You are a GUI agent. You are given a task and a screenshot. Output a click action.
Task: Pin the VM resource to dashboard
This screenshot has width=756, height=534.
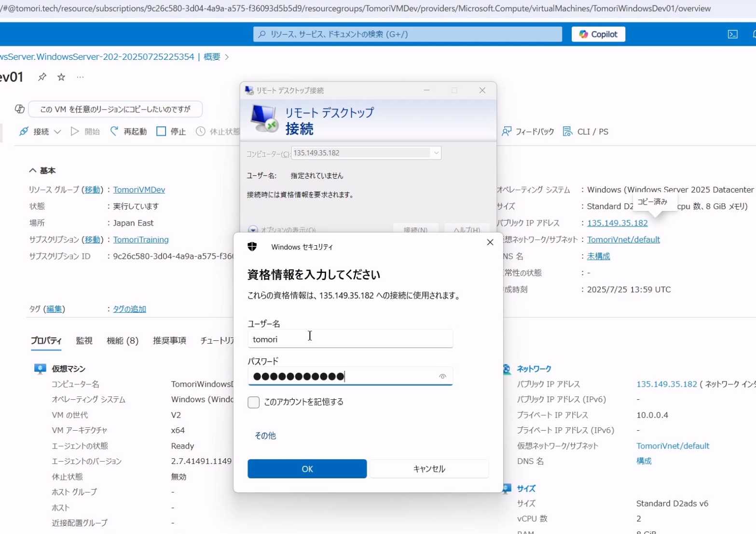coord(42,77)
